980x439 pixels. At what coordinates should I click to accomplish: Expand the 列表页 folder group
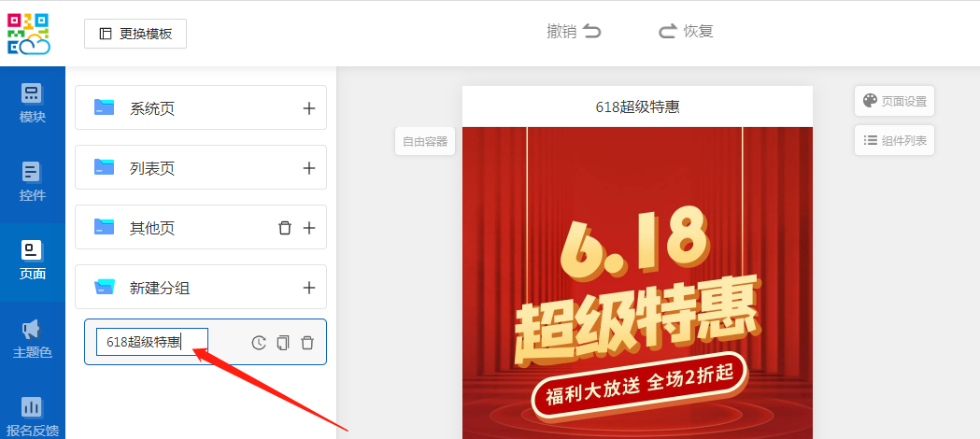point(152,168)
